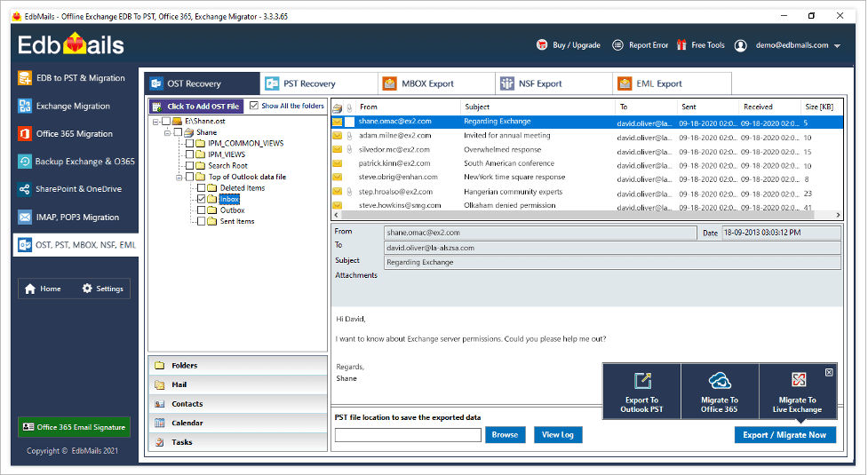
Task: Click the attachment column header paperclip icon
Action: [349, 107]
